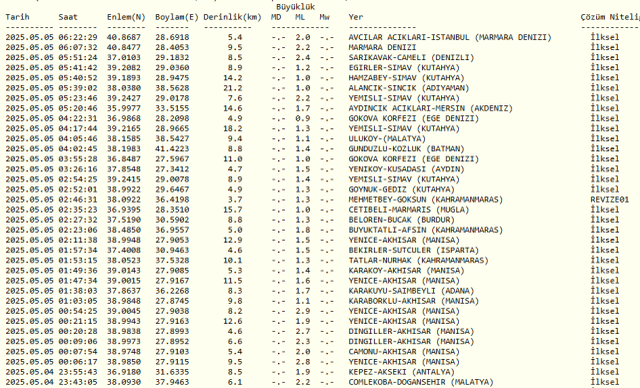Select the place 'GOYNUK-GEDIZ (KUTAHYA)'
This screenshot has width=640, height=388.
click(402, 190)
